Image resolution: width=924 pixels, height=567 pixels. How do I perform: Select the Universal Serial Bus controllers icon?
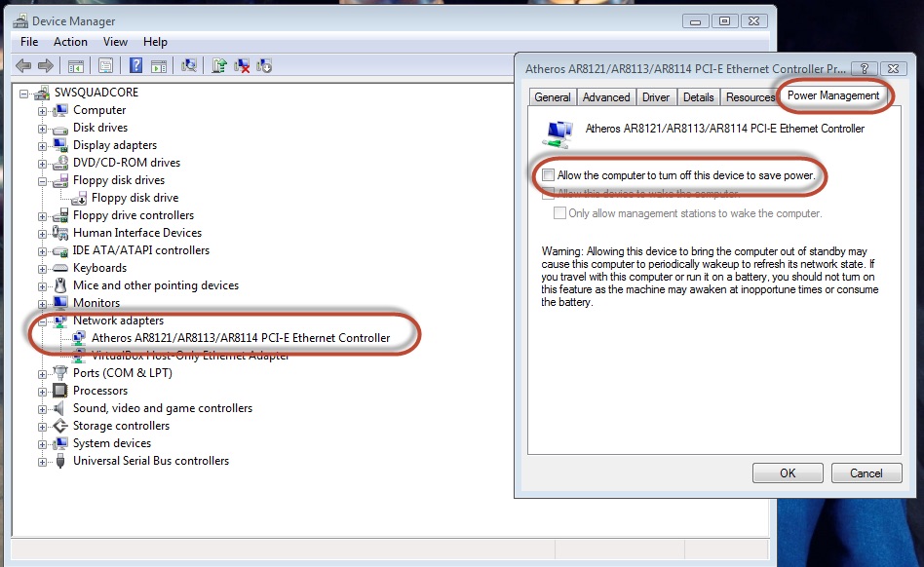(x=60, y=461)
